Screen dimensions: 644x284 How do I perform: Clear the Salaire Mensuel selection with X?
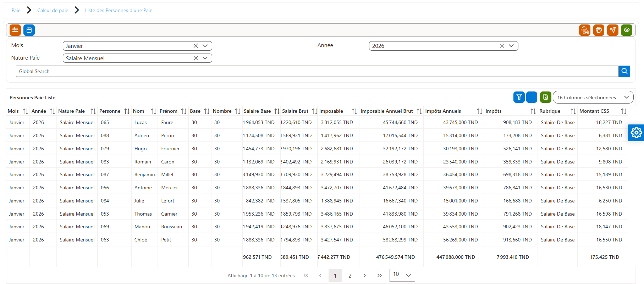pos(196,58)
